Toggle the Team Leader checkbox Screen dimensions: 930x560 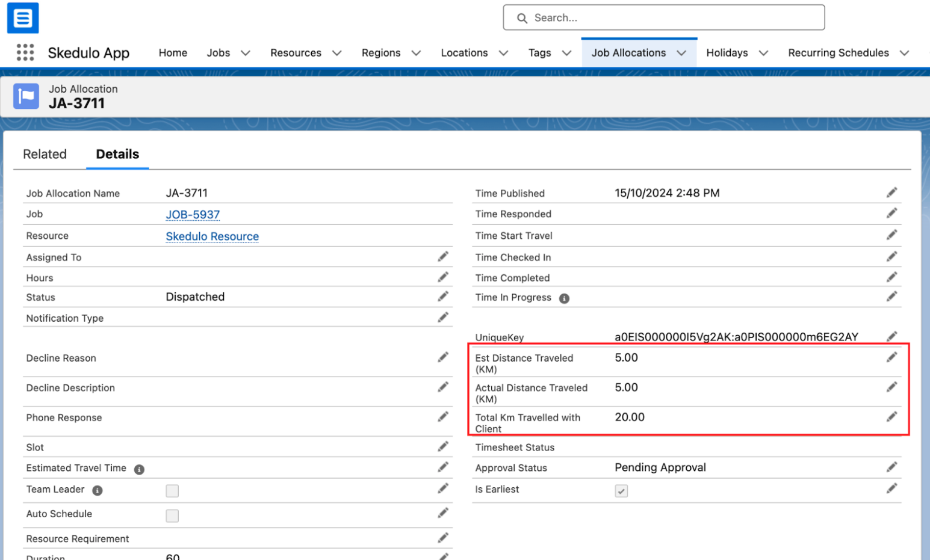tap(172, 491)
